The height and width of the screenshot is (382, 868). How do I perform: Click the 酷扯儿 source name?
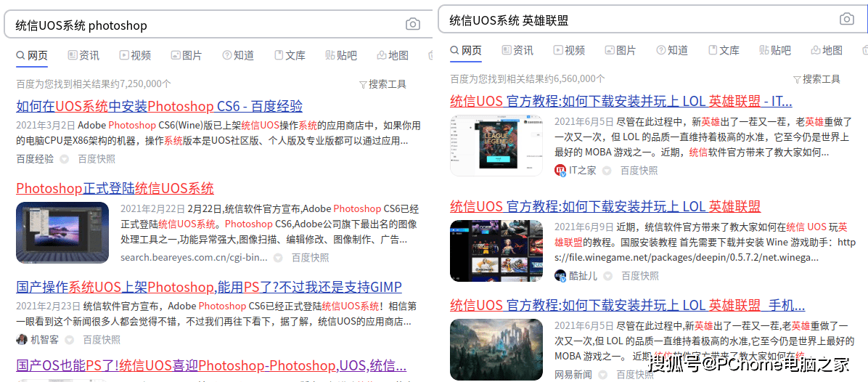[x=584, y=276]
